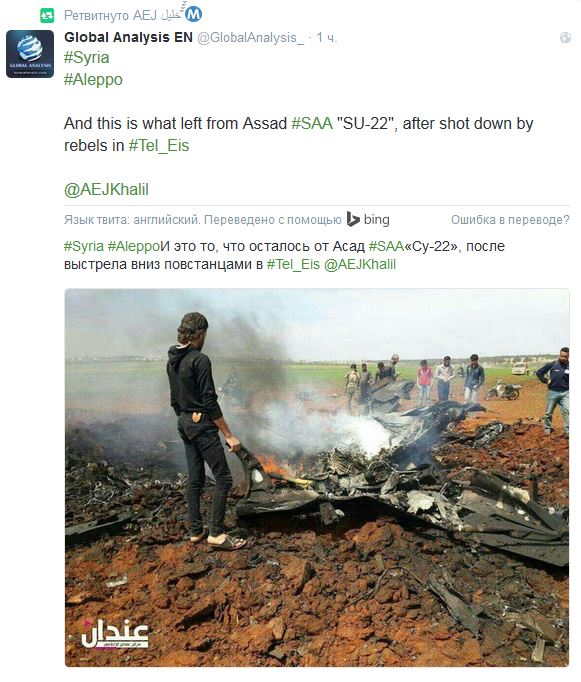Open the #Tel_Eis hashtag in the English tweet

point(159,146)
